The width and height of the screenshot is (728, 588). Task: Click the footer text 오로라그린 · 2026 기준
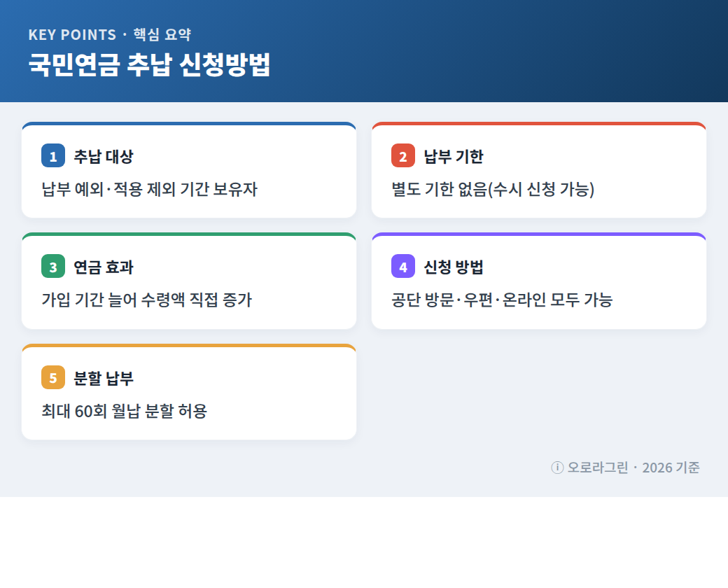click(x=633, y=467)
